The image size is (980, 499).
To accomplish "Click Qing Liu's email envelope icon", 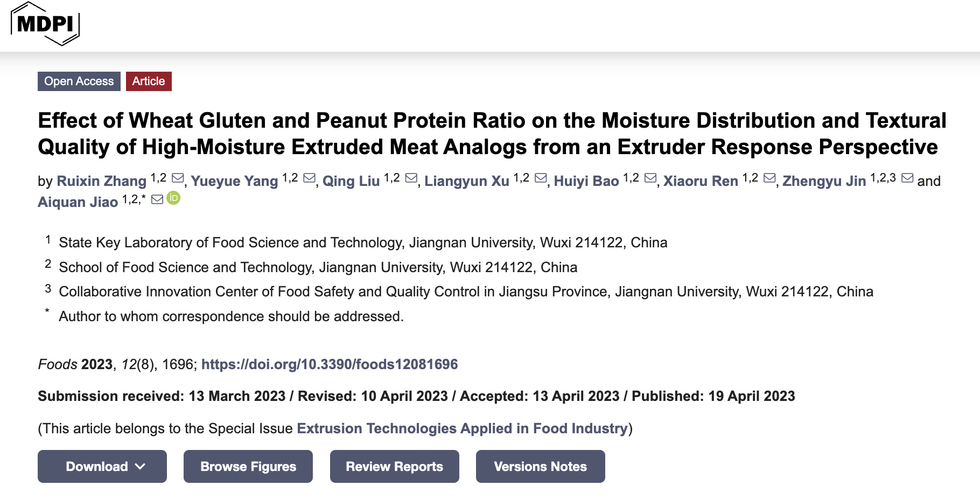I will coord(411,178).
